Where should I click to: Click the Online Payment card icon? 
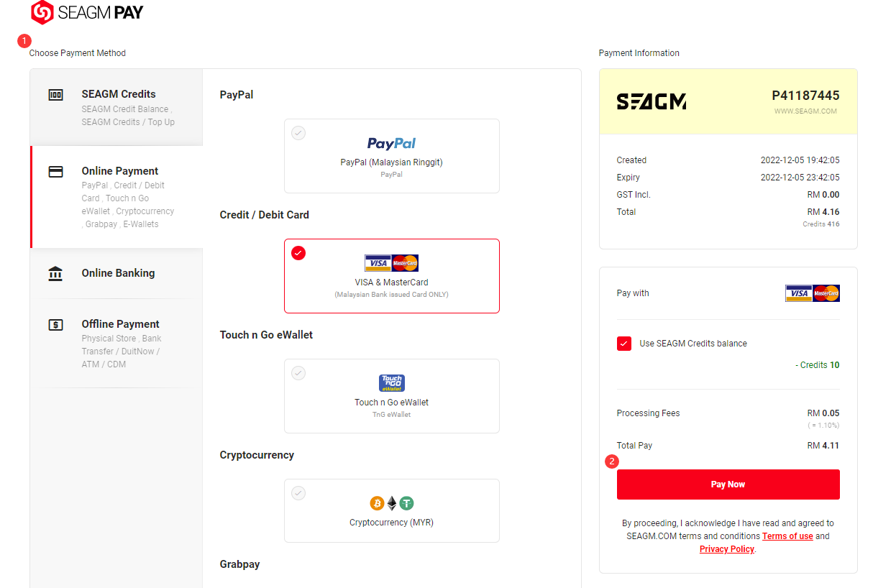point(55,172)
